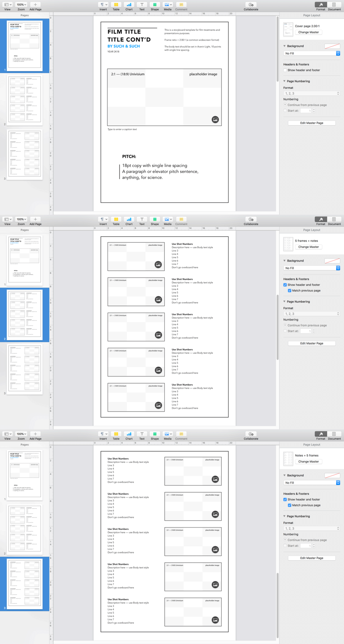344x644 pixels.
Task: Open the View menu icon in the top window
Action: [8, 5]
